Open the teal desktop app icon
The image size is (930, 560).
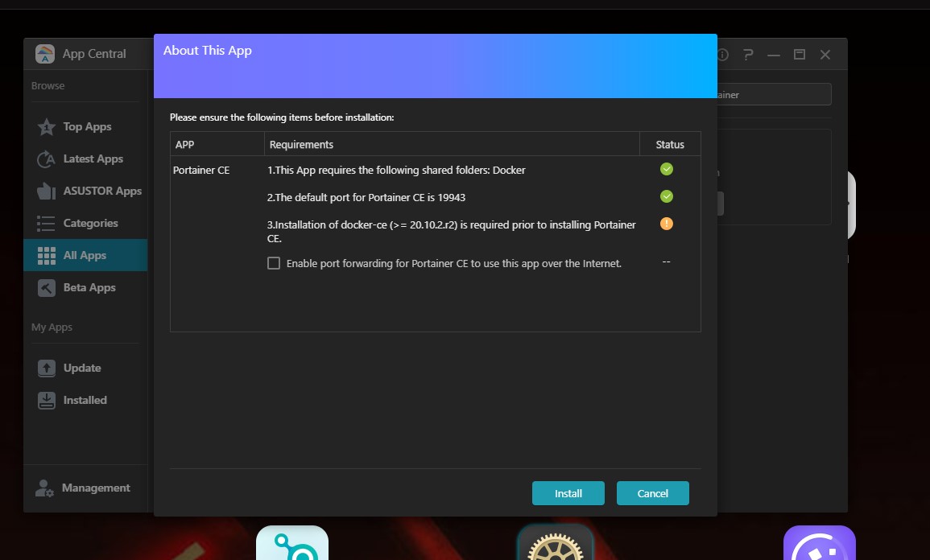(x=291, y=543)
